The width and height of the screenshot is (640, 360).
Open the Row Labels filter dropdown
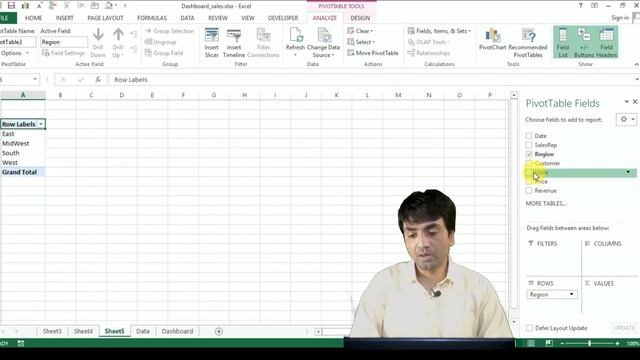(41, 124)
